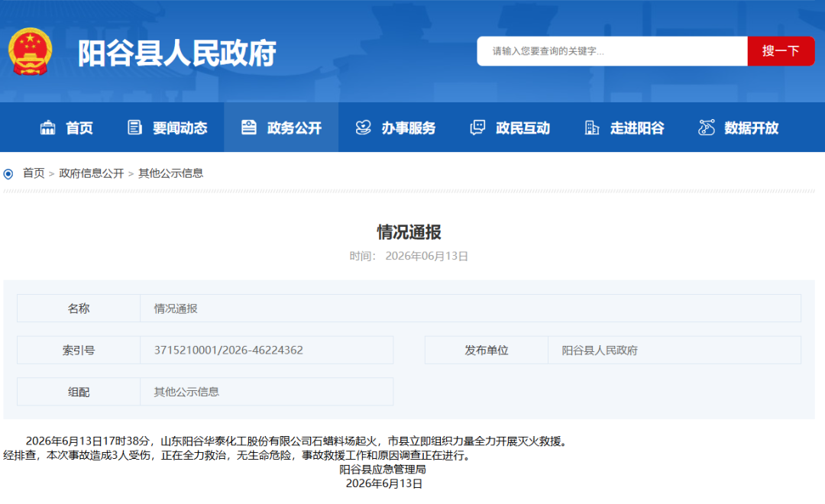Click the 情况通报 value in the 名称 row
825x504 pixels.
[176, 309]
